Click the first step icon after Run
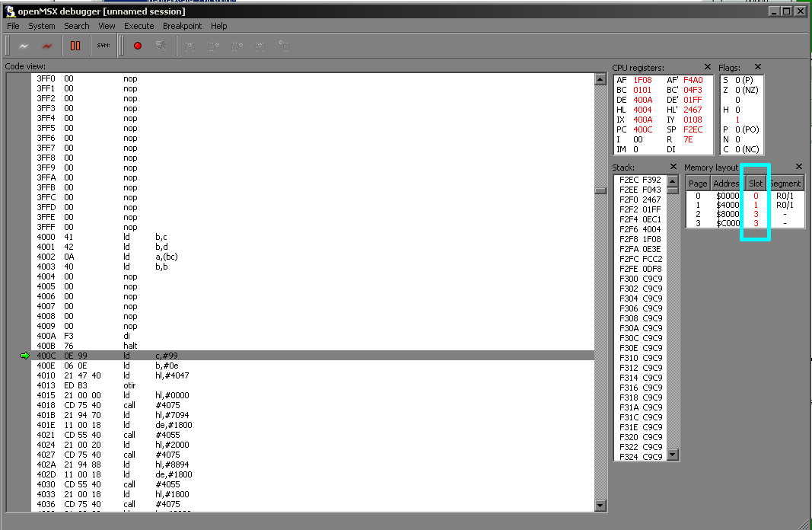The height and width of the screenshot is (530, 812). point(190,46)
